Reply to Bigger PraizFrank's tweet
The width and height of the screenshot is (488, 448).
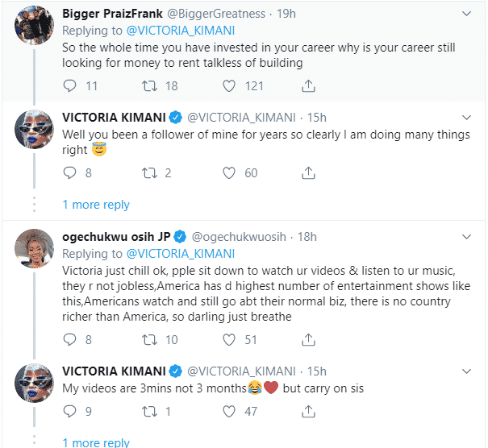click(x=69, y=85)
